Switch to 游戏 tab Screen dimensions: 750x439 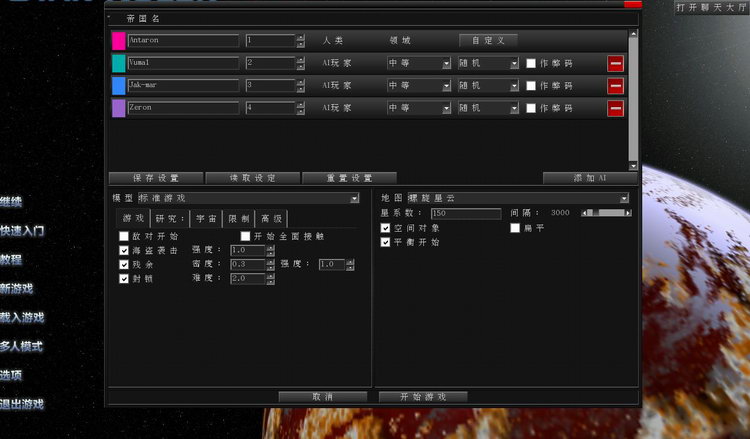[x=133, y=219]
